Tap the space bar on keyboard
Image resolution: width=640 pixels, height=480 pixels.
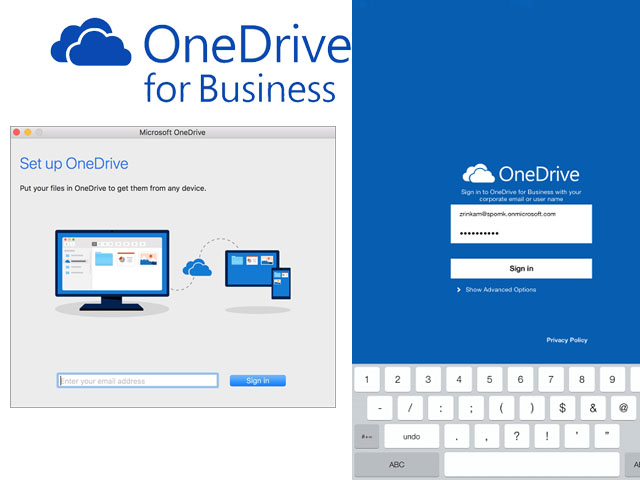tap(532, 464)
